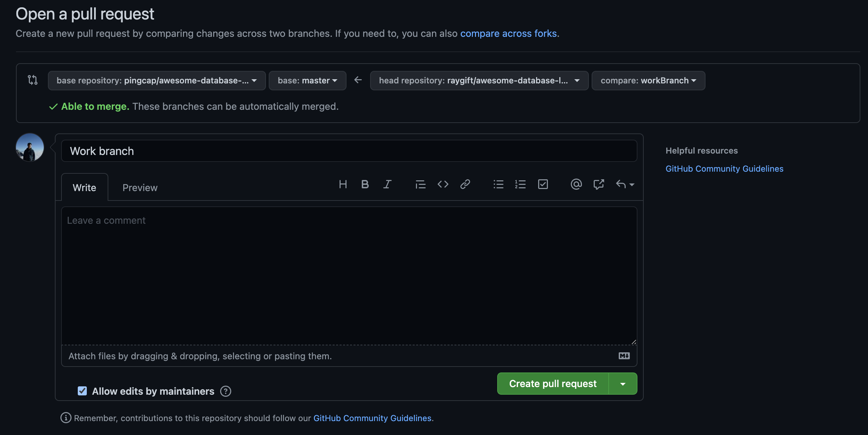Screen dimensions: 868x435
Task: Select the Write tab
Action: tap(84, 188)
